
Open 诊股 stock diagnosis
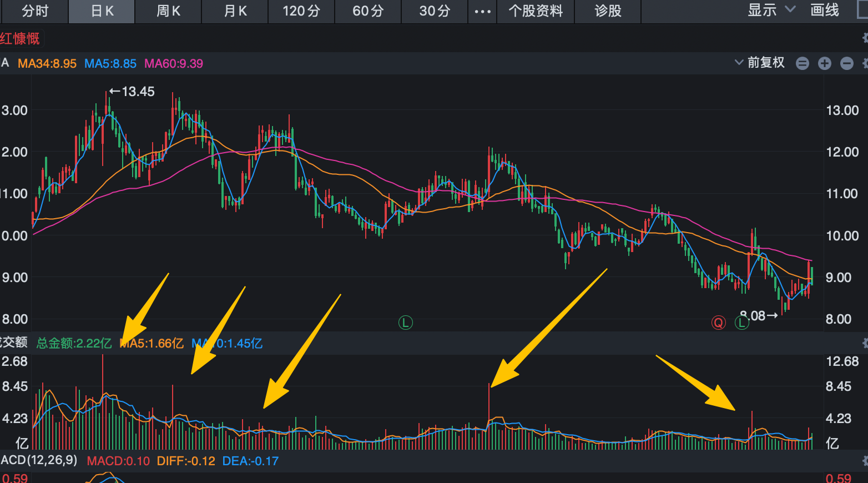point(608,11)
